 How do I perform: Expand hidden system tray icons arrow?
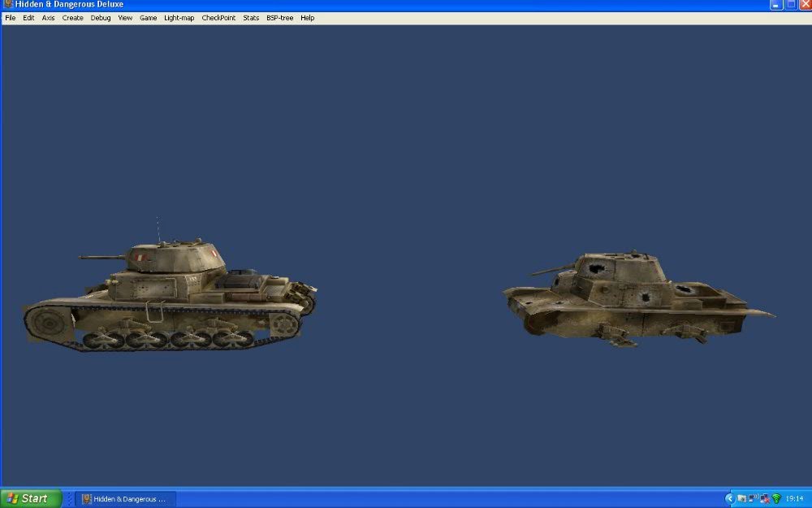coord(730,499)
